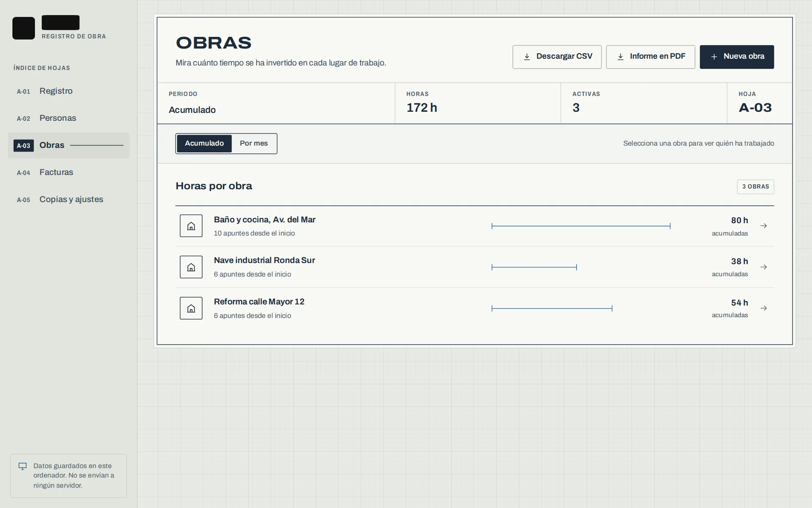
Task: Click the monitor icon in storage notice
Action: click(22, 466)
